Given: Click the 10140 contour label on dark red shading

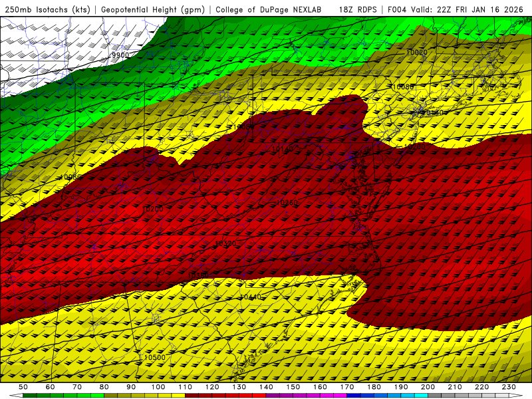Looking at the screenshot, I should coord(283,149).
